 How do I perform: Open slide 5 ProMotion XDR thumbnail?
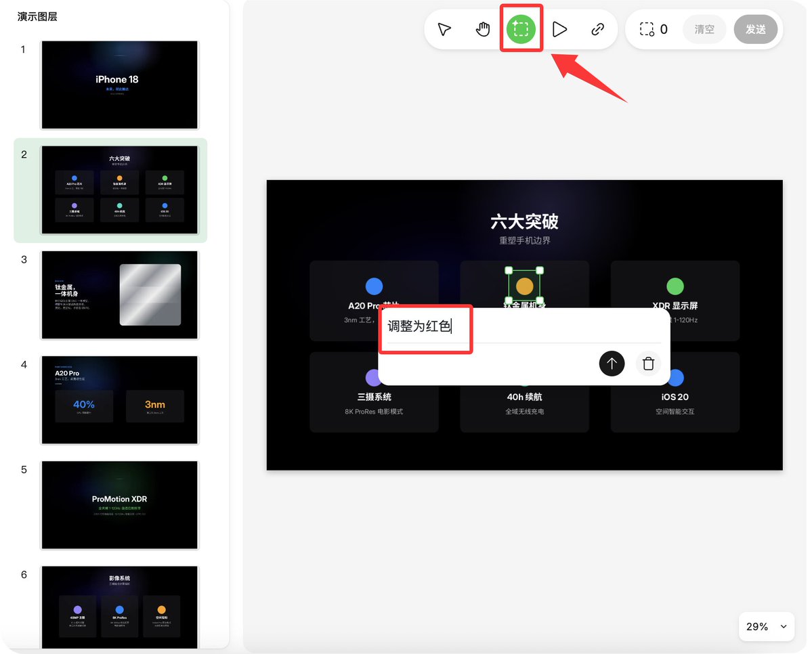tap(120, 505)
